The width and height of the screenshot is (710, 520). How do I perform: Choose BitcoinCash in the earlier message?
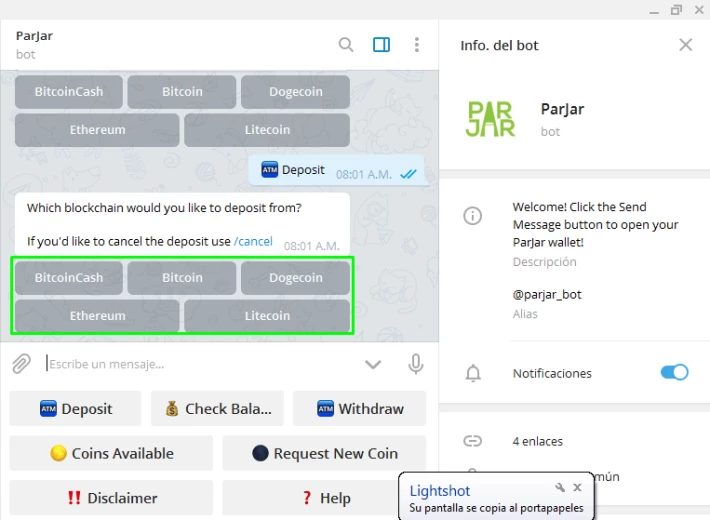tap(69, 92)
